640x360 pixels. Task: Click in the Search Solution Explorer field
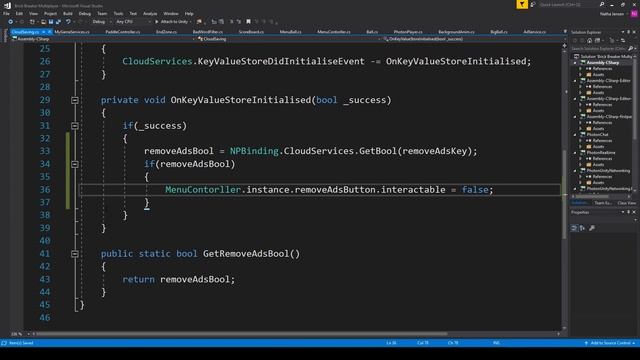[x=598, y=49]
